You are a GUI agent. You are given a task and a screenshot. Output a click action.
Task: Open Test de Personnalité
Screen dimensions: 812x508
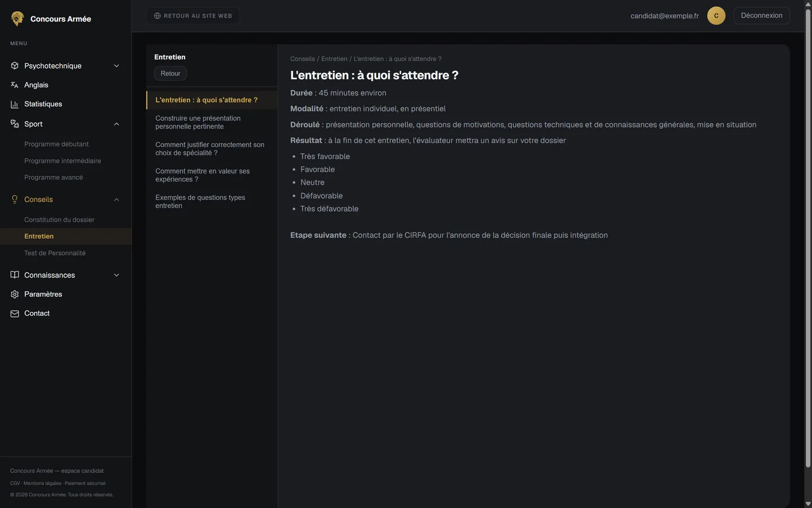55,253
